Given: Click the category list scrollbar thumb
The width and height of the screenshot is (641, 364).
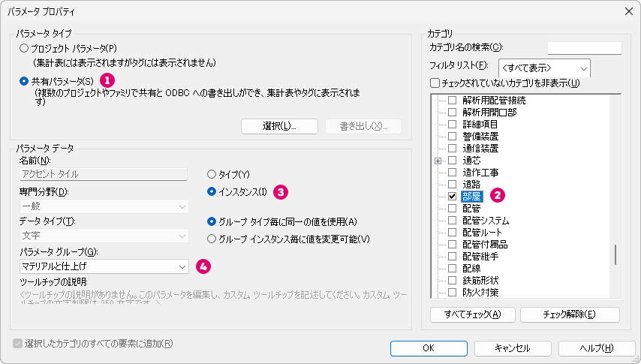Looking at the screenshot, I should point(615,254).
